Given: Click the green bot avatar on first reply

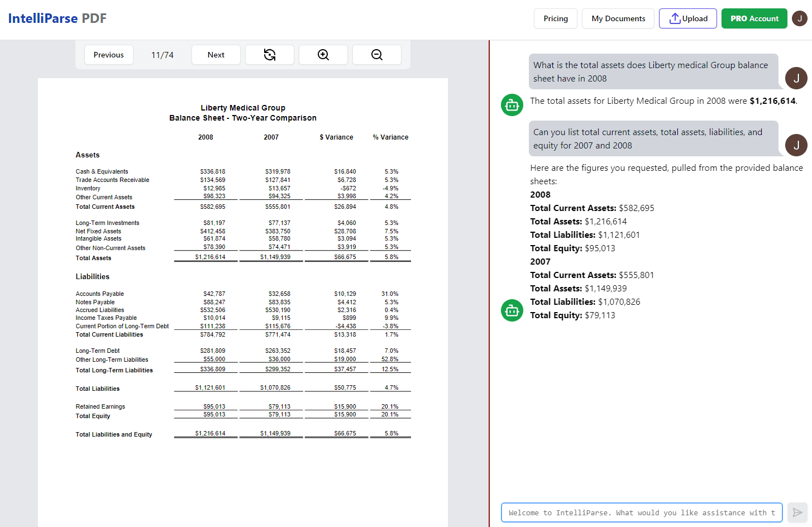Looking at the screenshot, I should (512, 105).
